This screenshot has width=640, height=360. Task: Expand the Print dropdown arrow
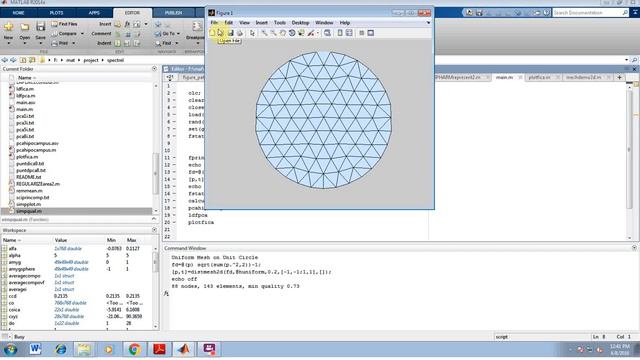pyautogui.click(x=74, y=43)
